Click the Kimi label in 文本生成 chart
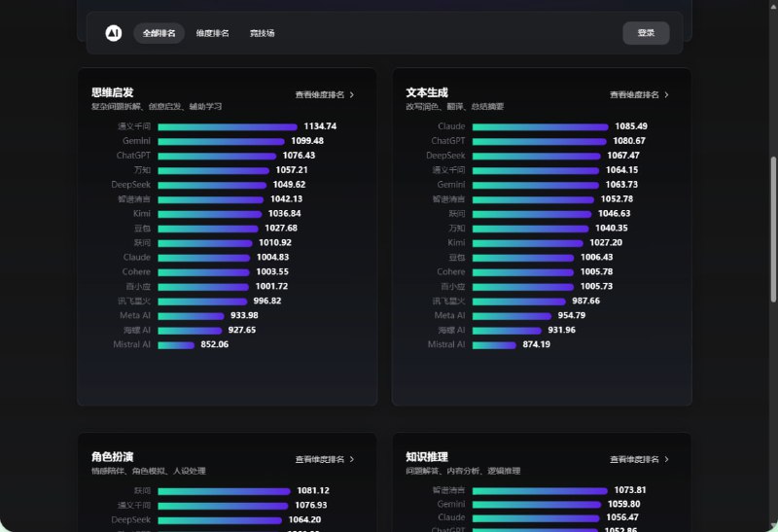 coord(456,243)
